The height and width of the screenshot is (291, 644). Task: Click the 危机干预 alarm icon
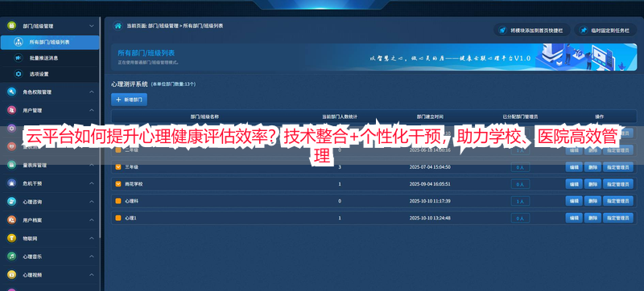[11, 183]
